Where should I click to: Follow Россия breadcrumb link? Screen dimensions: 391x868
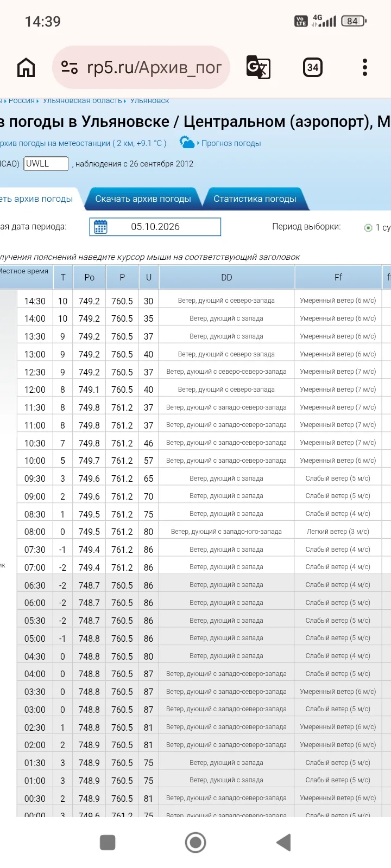(22, 100)
